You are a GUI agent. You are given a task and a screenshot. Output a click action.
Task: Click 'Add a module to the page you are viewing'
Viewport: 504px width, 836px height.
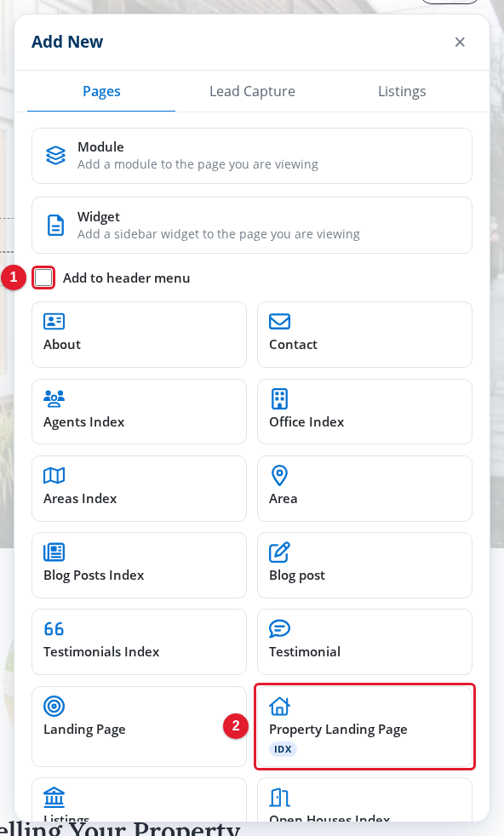[x=198, y=164]
